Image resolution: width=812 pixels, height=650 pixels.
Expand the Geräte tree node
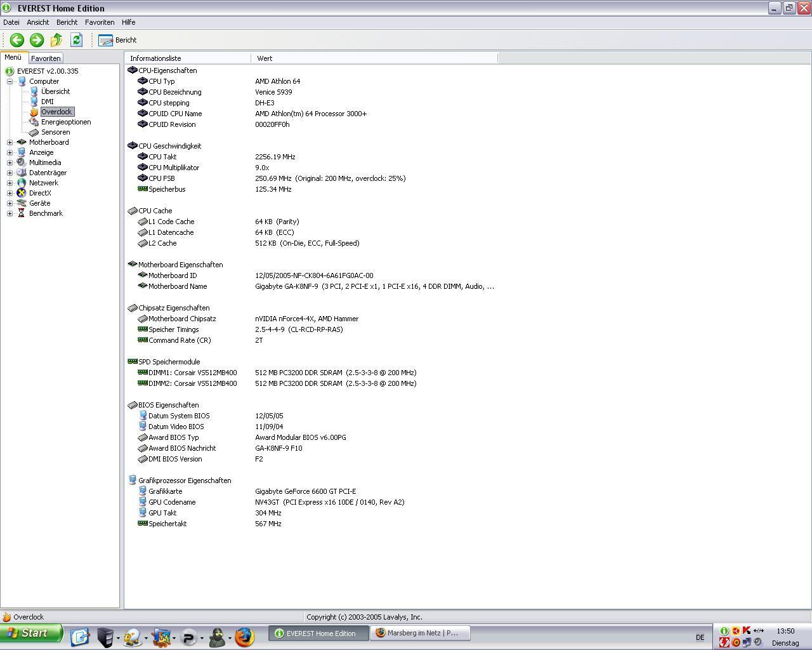(10, 203)
